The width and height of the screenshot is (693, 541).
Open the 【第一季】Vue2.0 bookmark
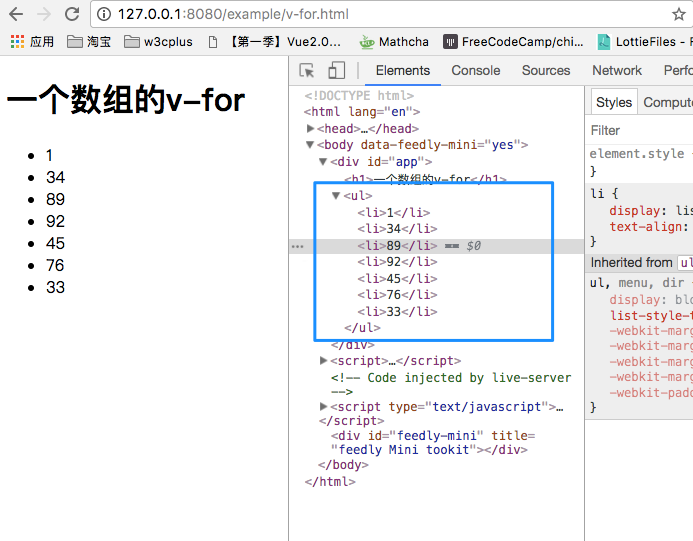[274, 42]
